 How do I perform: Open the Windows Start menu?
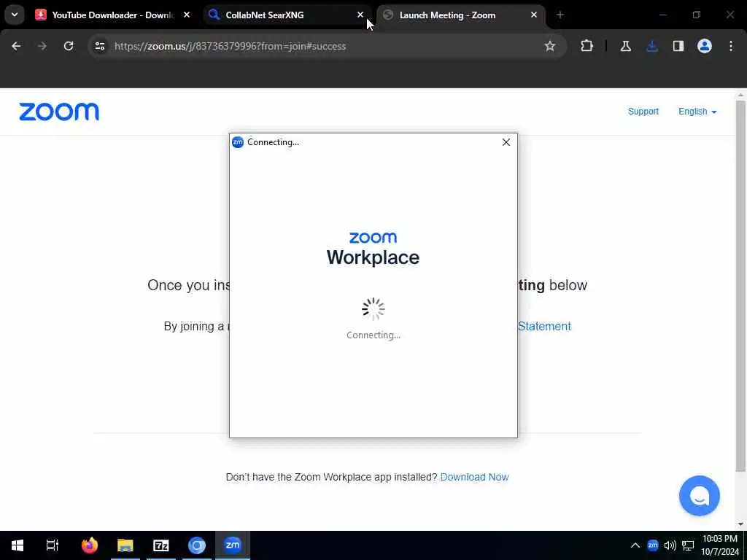pyautogui.click(x=18, y=545)
